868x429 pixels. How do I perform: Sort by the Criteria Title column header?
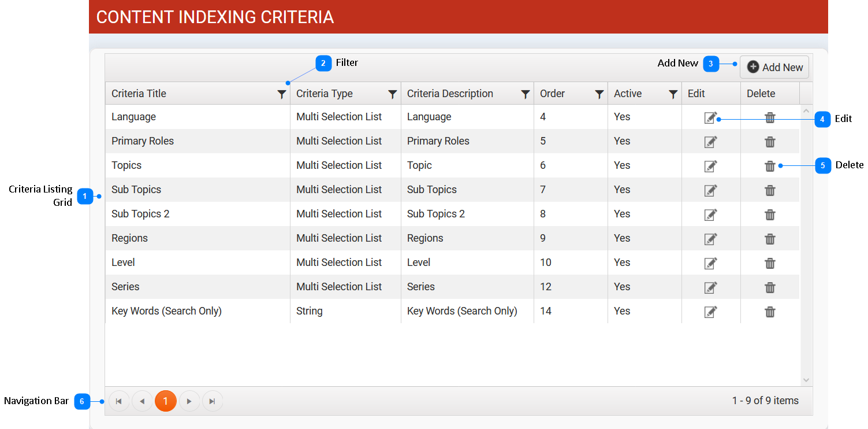[x=139, y=94]
